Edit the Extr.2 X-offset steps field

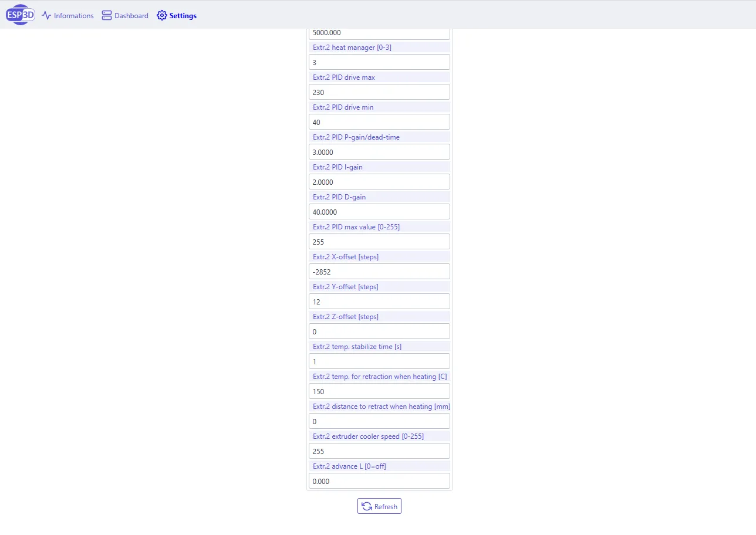point(379,272)
